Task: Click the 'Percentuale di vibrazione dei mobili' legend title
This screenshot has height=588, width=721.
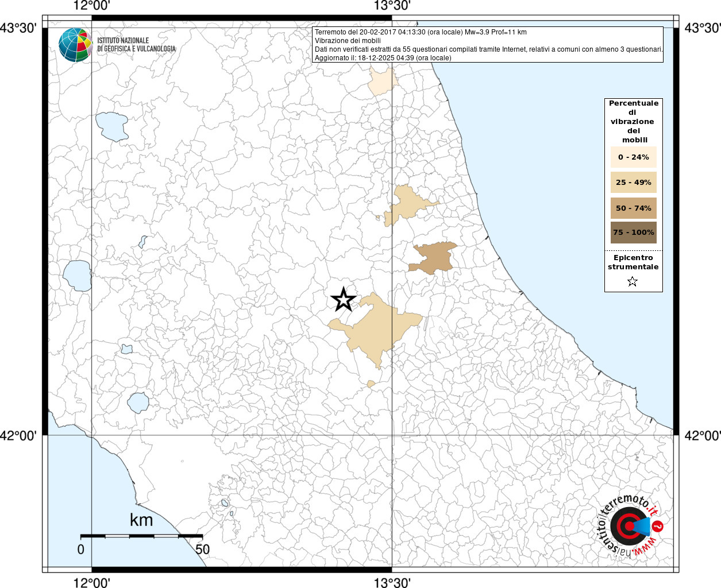Action: click(x=633, y=121)
